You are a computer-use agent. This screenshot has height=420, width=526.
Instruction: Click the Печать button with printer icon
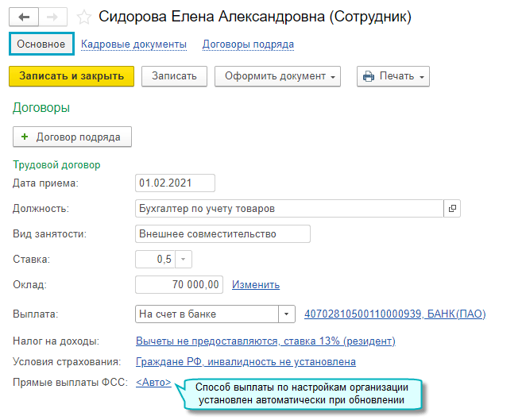click(393, 76)
